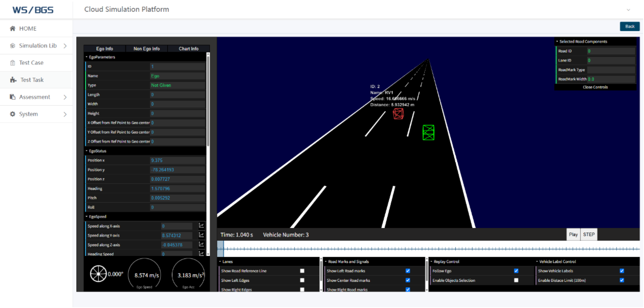This screenshot has width=644, height=308.
Task: Click the Simulation Lib icon in sidebar
Action: 13,46
